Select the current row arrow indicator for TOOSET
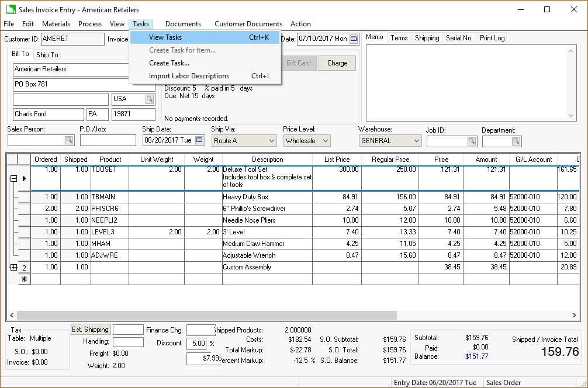The height and width of the screenshot is (388, 588). coord(24,178)
